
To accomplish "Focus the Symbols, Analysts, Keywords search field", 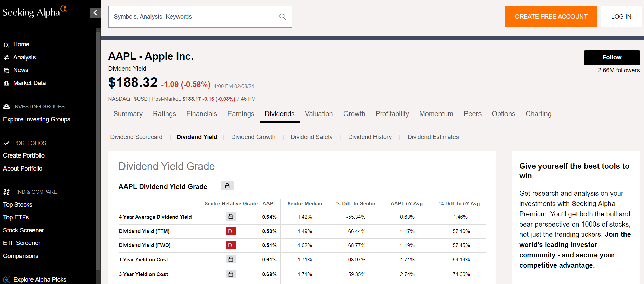I will [x=200, y=17].
